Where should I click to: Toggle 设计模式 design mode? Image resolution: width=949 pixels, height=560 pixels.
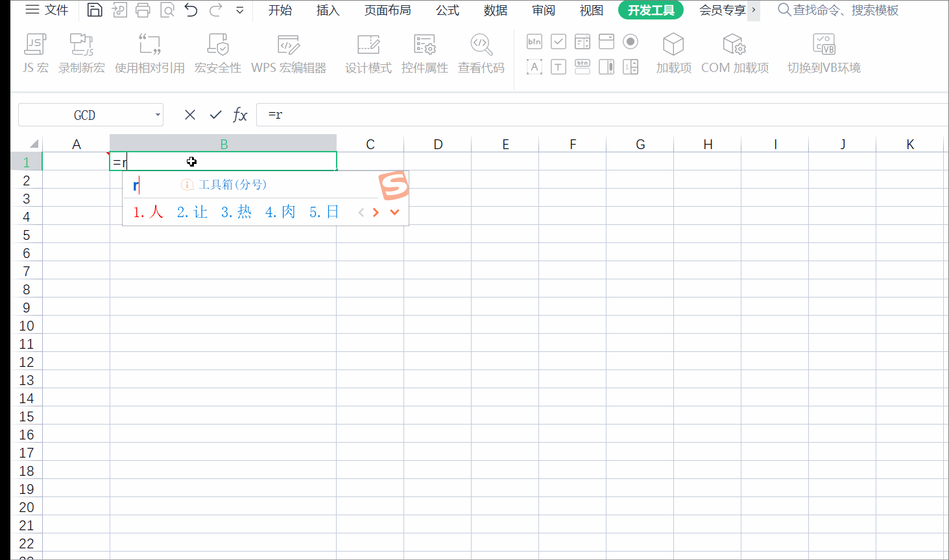(x=368, y=53)
